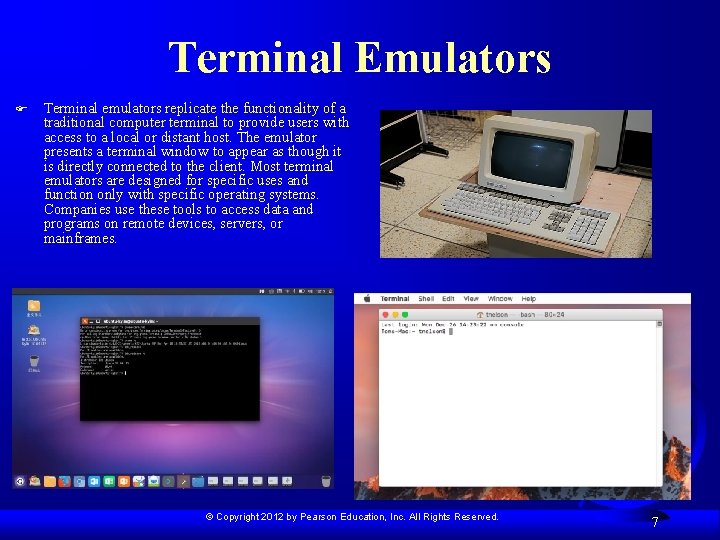Click the Linux terminal window title text

(130, 321)
